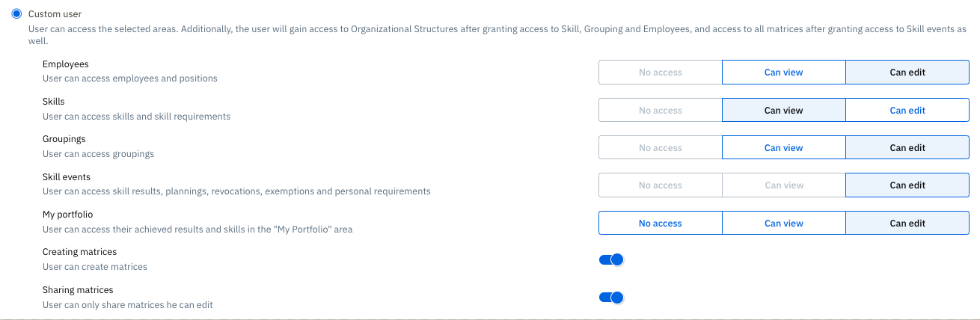This screenshot has width=980, height=320.
Task: Click the Sharing matrices label
Action: (x=78, y=290)
